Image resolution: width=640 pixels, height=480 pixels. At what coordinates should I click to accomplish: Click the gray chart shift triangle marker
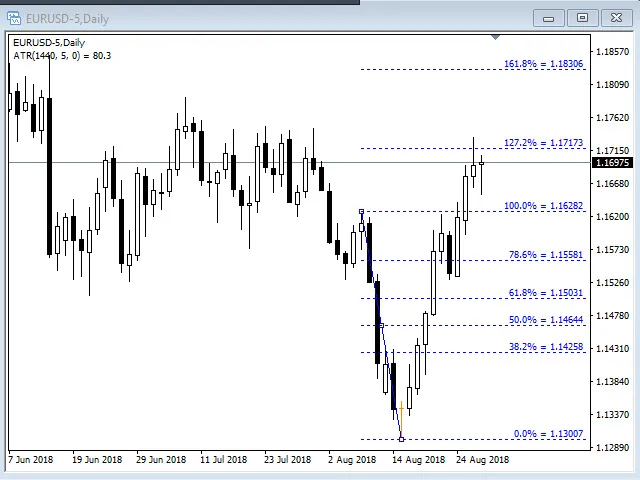pyautogui.click(x=495, y=38)
